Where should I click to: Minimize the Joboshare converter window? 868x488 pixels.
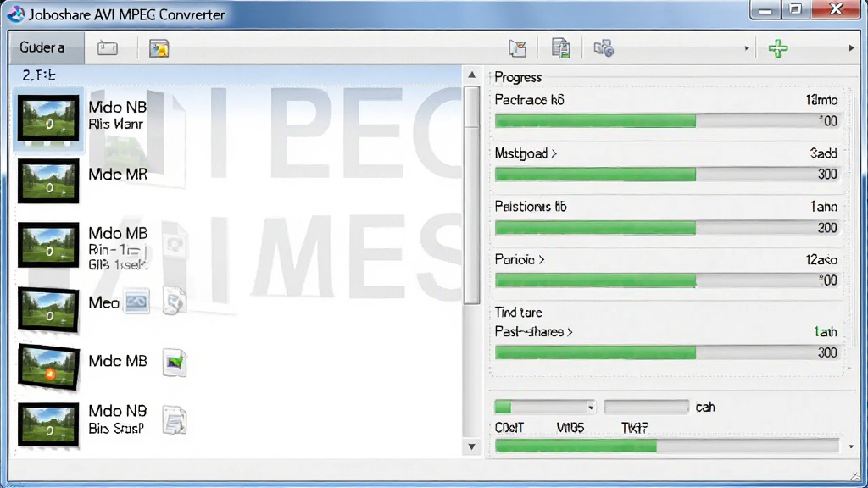click(x=765, y=10)
